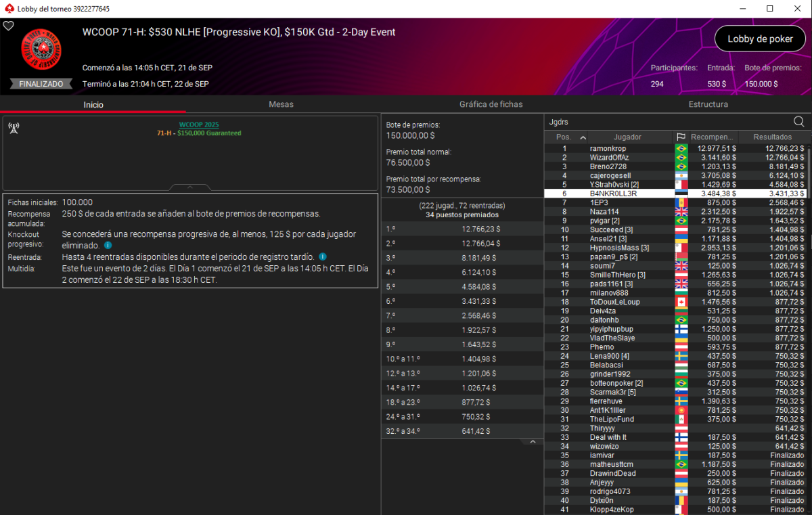
Task: Sort by the Resultados column header
Action: click(772, 137)
